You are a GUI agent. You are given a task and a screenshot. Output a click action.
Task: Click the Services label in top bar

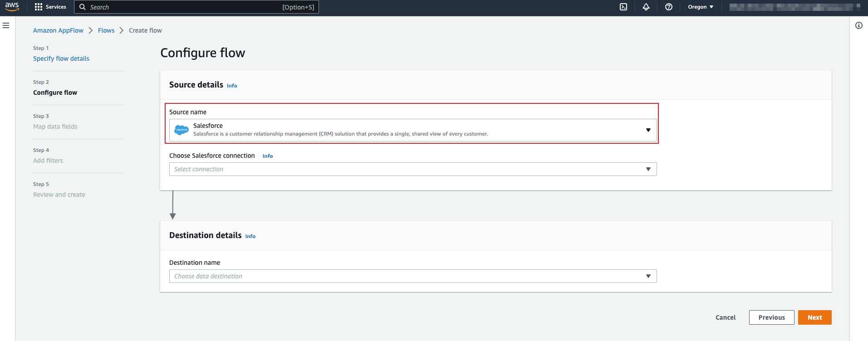[x=56, y=7]
